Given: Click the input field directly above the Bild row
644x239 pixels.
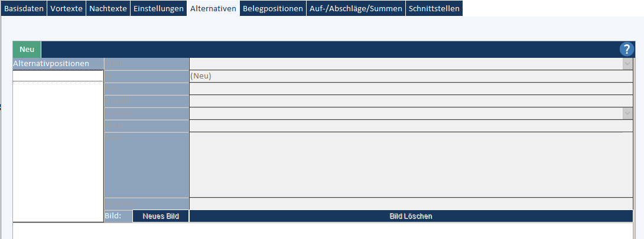Looking at the screenshot, I should click(x=411, y=204).
